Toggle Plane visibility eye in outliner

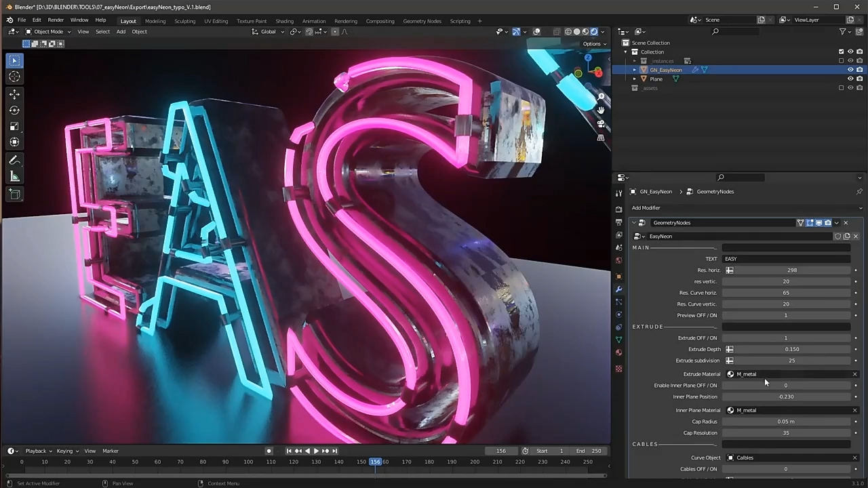coord(850,79)
